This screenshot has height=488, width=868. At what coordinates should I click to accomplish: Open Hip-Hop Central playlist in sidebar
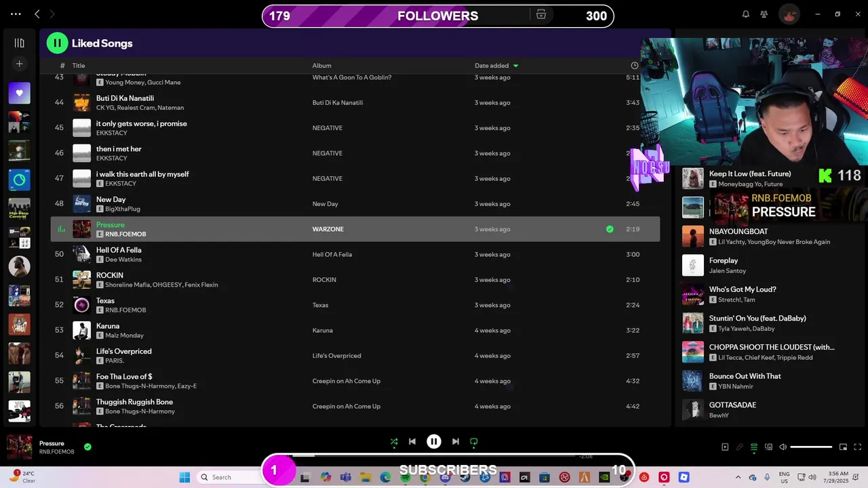click(19, 209)
